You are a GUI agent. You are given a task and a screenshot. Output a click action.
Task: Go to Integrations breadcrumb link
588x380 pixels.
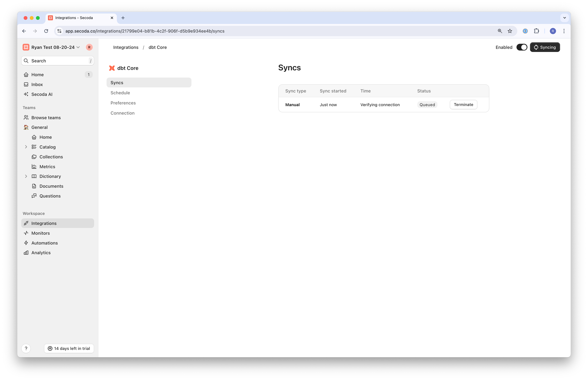pos(126,47)
